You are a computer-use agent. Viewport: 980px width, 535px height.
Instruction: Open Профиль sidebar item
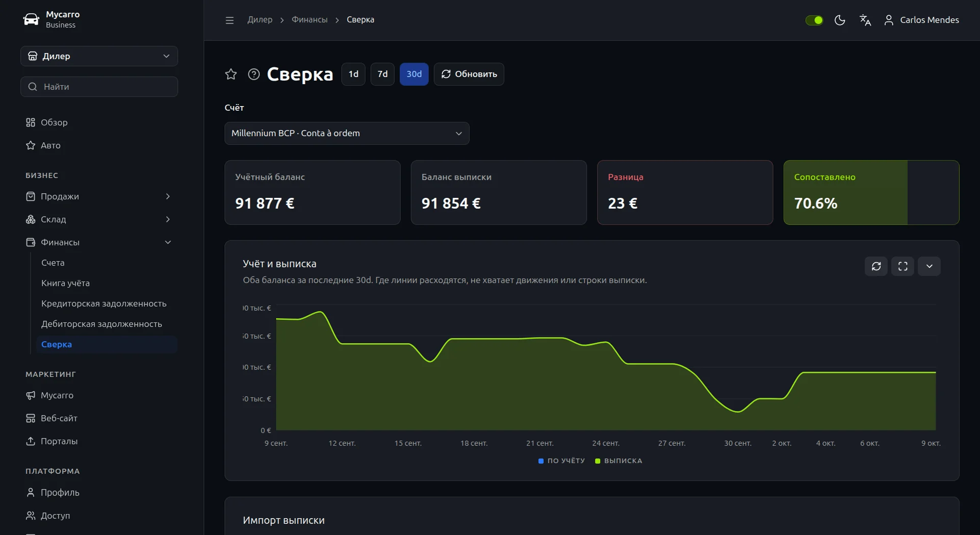99,493
